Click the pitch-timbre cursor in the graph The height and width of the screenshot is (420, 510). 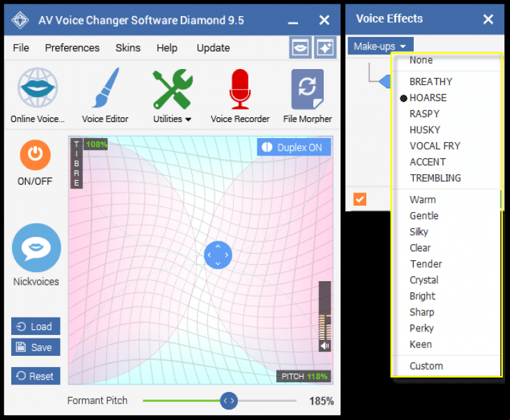point(218,255)
